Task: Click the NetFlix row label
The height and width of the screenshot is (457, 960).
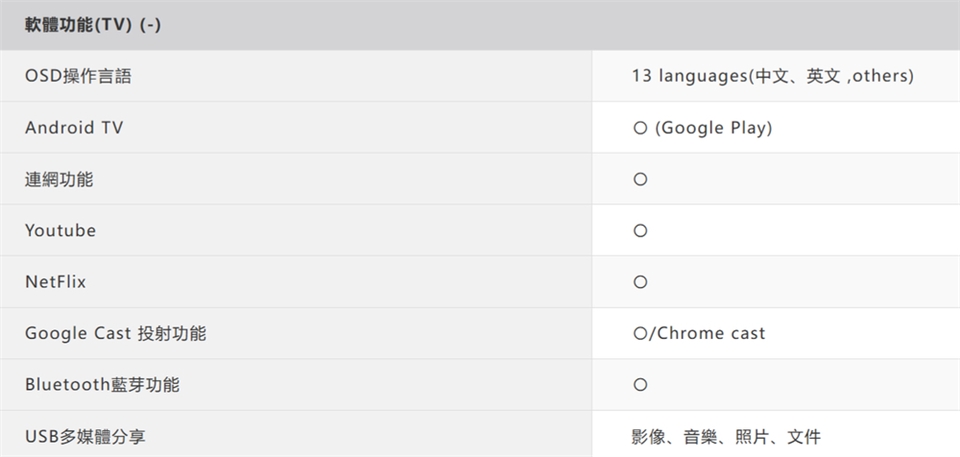Action: (55, 282)
